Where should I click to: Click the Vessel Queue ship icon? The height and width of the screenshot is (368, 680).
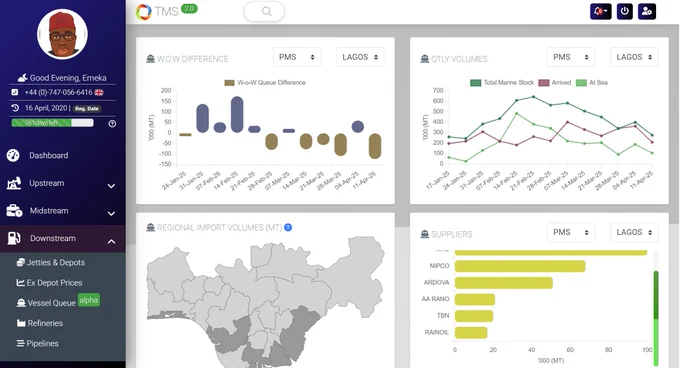(x=21, y=303)
